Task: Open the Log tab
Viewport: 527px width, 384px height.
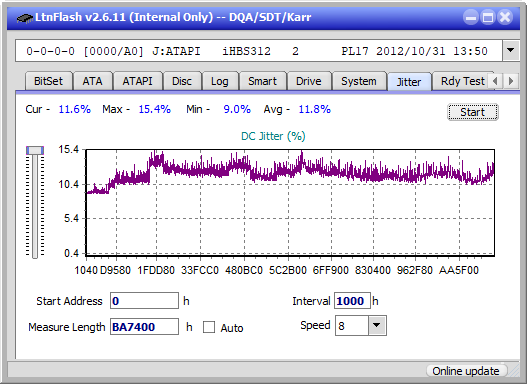Action: [x=220, y=81]
